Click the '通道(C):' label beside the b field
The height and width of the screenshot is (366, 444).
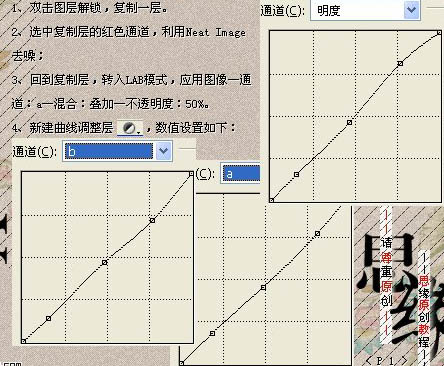(34, 152)
